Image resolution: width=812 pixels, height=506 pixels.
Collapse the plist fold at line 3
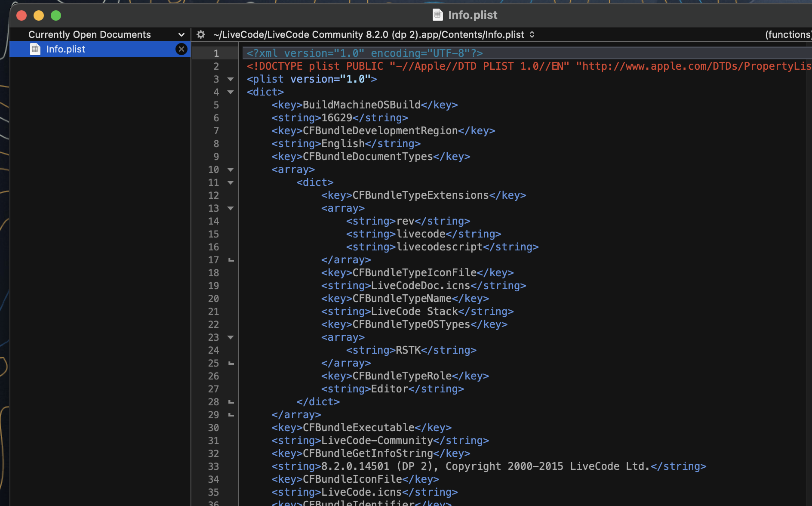point(231,79)
